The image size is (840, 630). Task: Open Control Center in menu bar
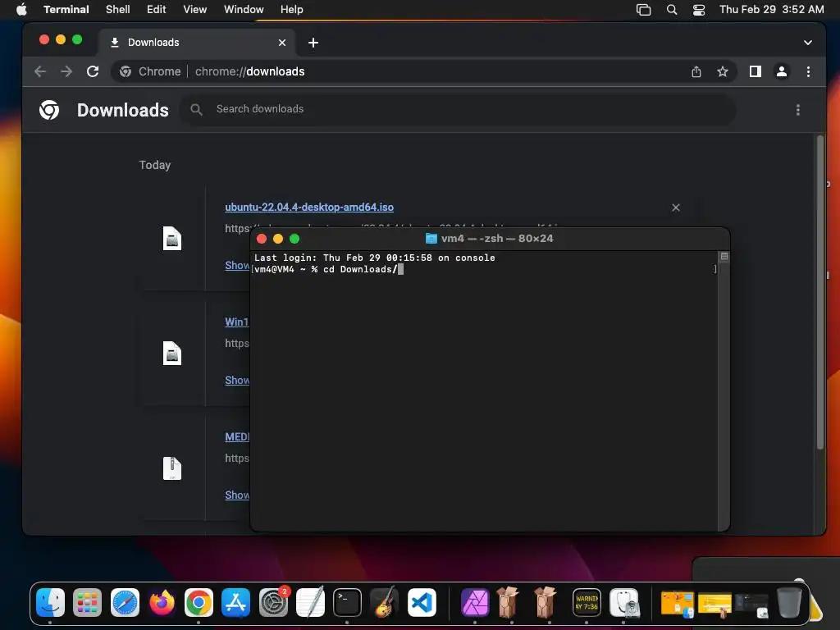coord(699,10)
